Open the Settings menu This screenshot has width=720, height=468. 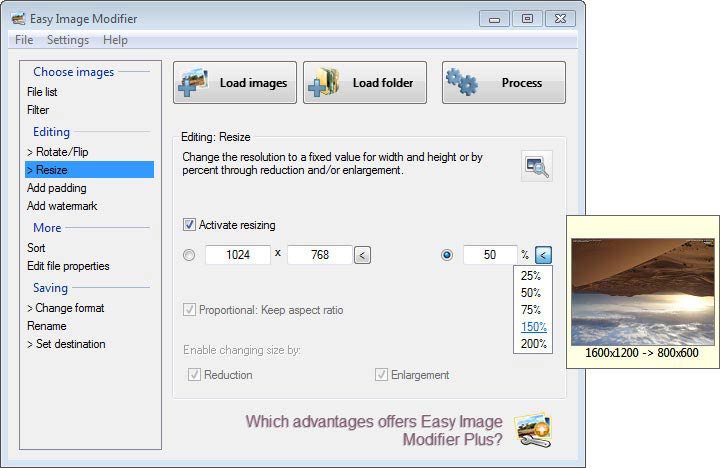(x=68, y=40)
